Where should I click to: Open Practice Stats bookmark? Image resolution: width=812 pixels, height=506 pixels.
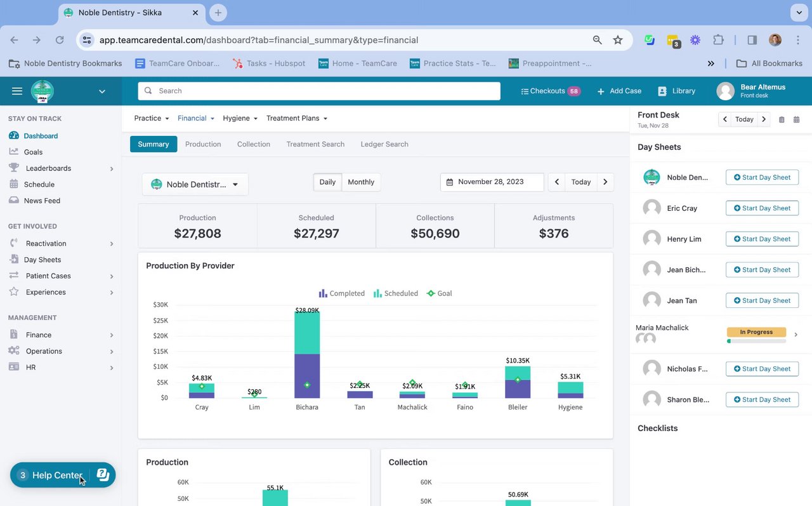(453, 63)
